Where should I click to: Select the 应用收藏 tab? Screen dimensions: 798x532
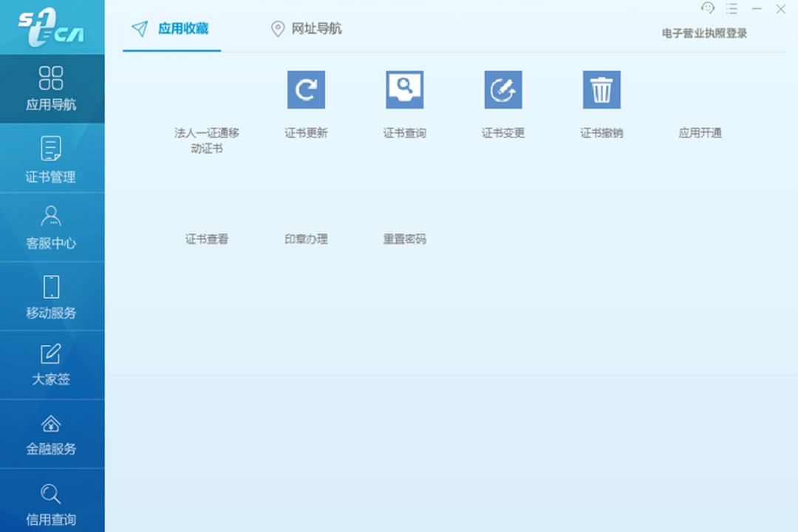coord(171,29)
